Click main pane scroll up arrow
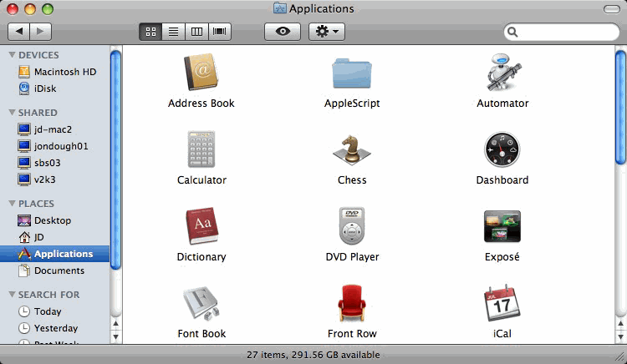This screenshot has height=364, width=627. pos(620,323)
